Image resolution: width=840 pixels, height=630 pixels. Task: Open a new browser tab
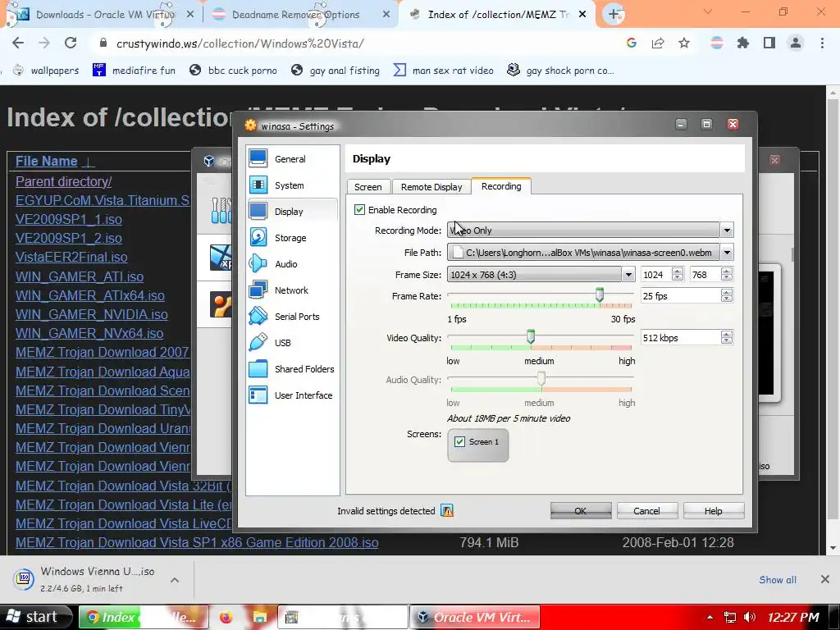click(x=614, y=15)
